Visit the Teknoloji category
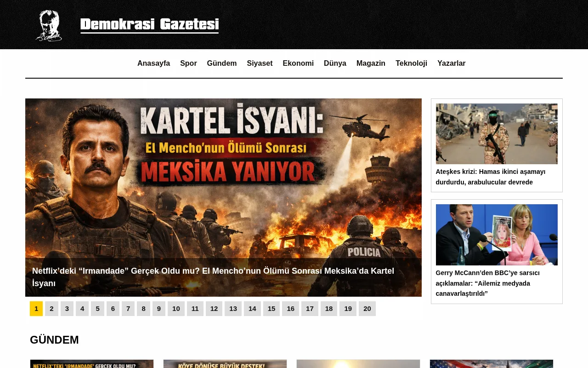This screenshot has height=368, width=588. point(412,63)
